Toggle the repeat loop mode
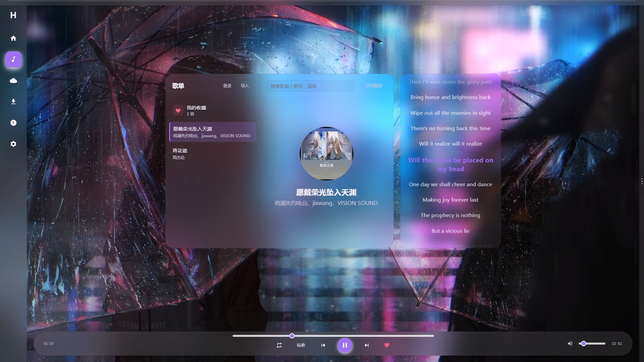Screen dimensions: 644x362 [x=279, y=345]
